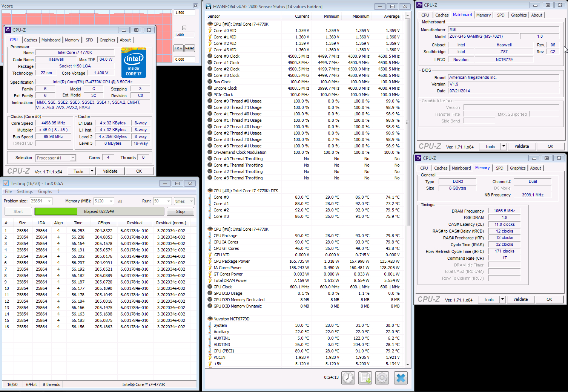Click the title bar icon of the CPU-Z processor window

(x=8, y=30)
